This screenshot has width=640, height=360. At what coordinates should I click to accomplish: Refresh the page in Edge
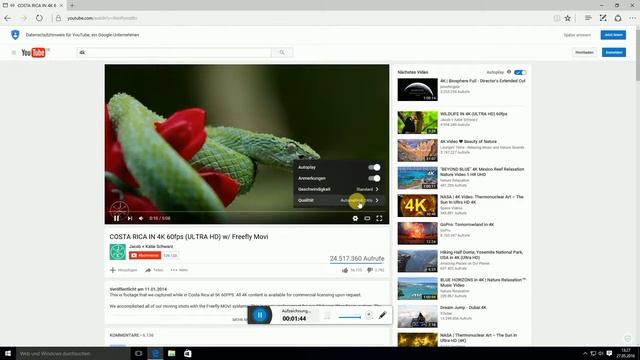[x=39, y=18]
